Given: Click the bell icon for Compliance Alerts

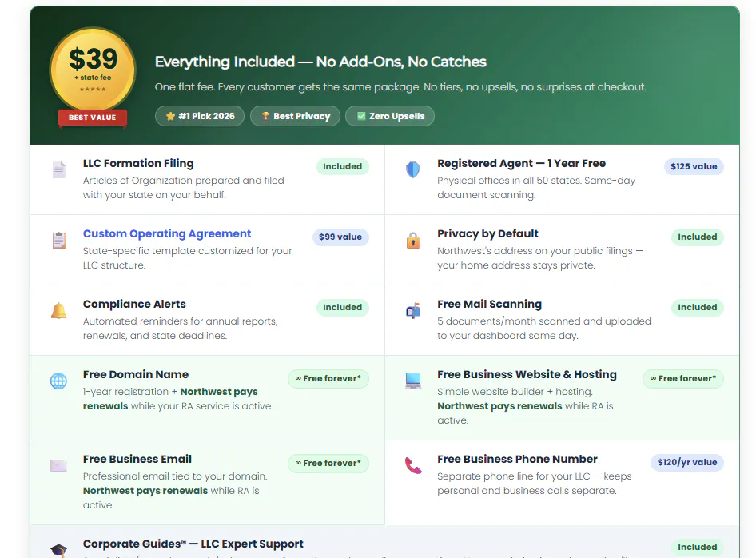Looking at the screenshot, I should coord(59,311).
